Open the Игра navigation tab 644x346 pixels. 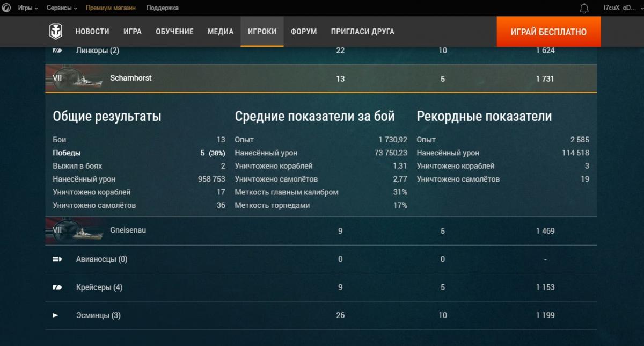133,32
